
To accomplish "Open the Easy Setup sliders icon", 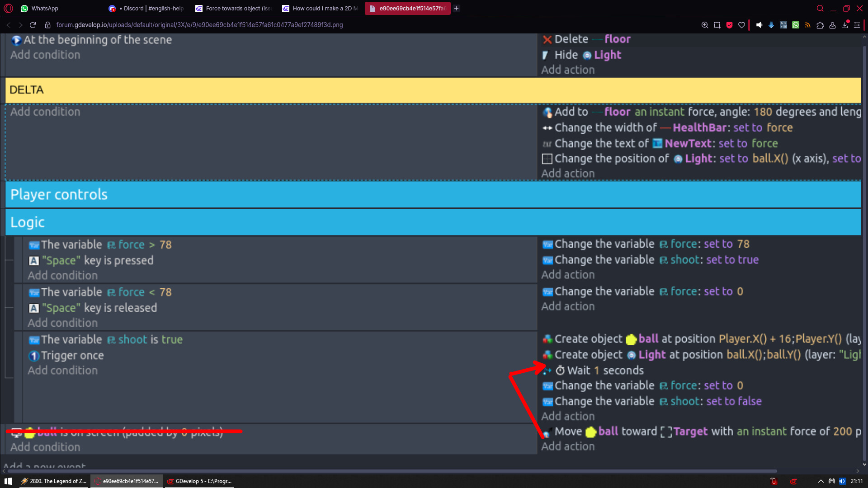I will (x=857, y=25).
